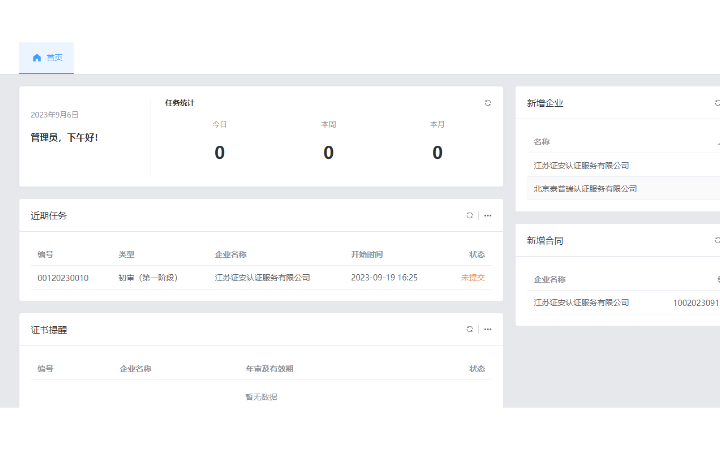Image resolution: width=720 pixels, height=450 pixels.
Task: Open more options in 证书提醒 panel
Action: pos(488,329)
